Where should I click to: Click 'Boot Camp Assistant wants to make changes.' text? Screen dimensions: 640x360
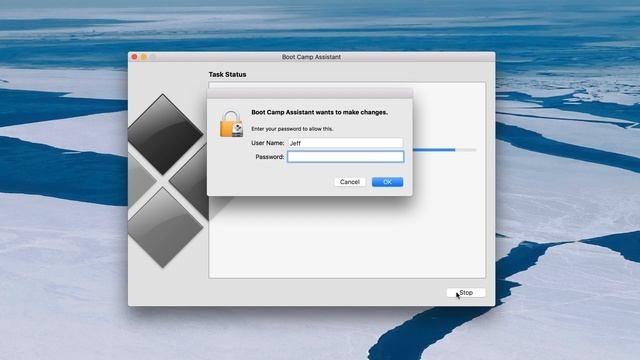pyautogui.click(x=320, y=112)
